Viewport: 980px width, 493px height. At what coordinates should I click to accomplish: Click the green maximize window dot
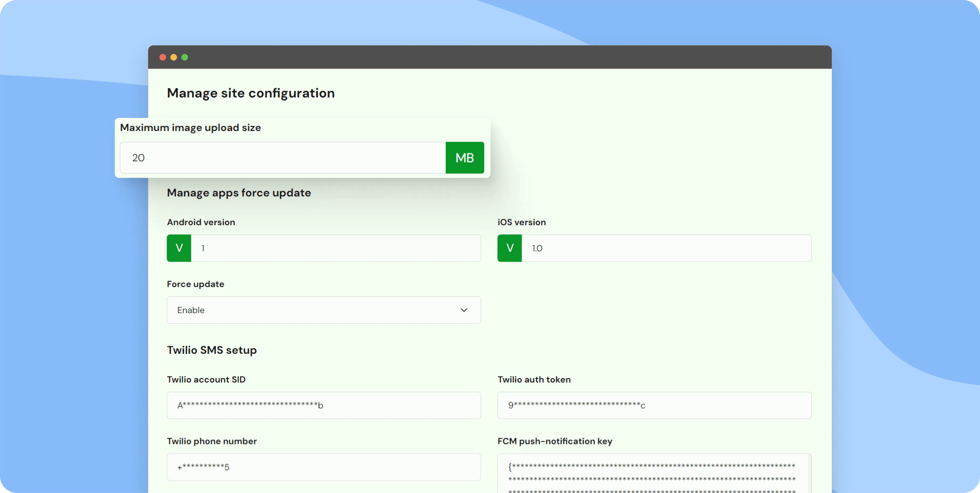[185, 57]
